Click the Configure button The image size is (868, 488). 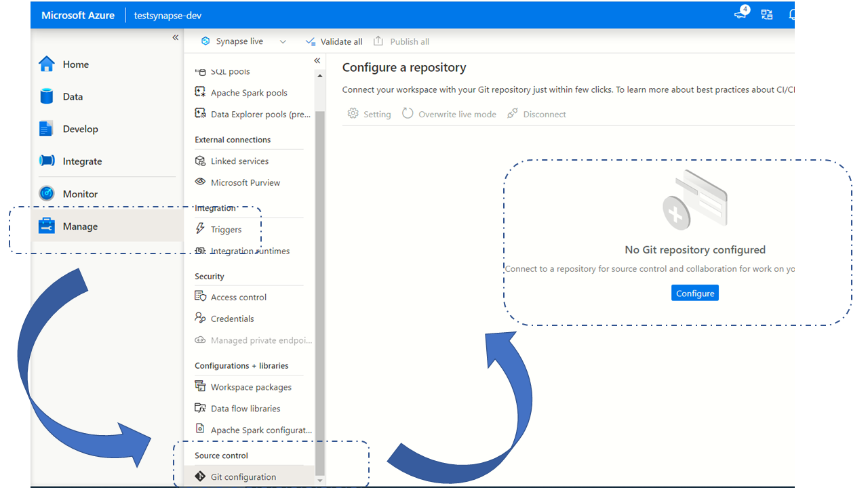coord(695,293)
